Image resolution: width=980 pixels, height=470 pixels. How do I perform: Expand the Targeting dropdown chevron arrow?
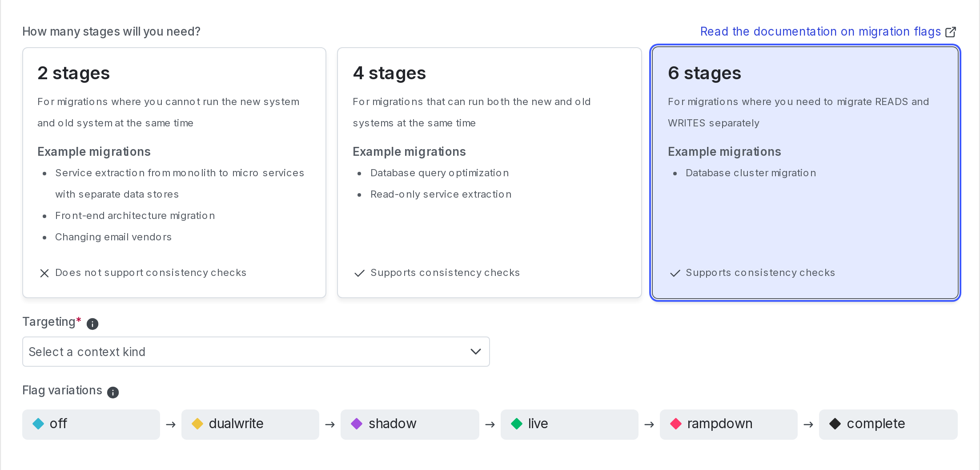click(x=476, y=352)
